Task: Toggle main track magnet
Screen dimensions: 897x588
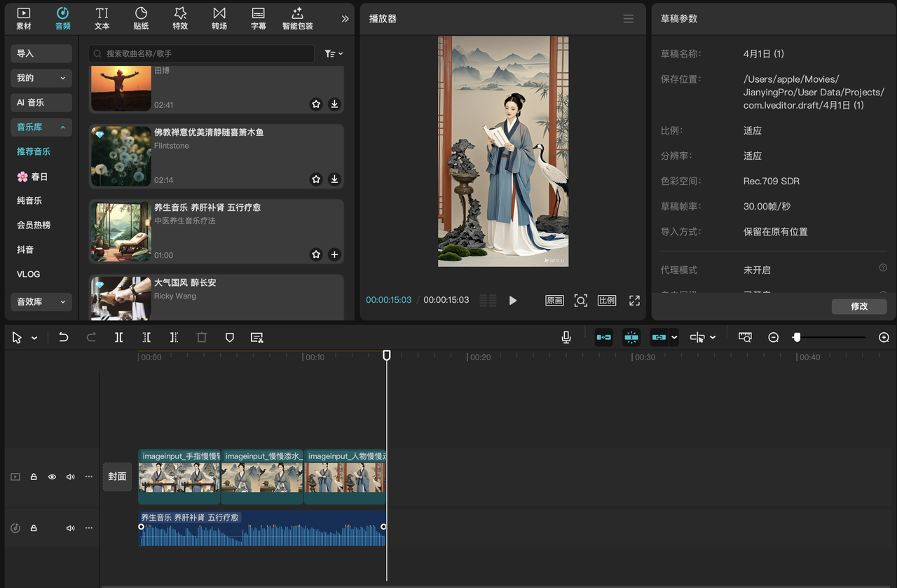Action: [603, 337]
